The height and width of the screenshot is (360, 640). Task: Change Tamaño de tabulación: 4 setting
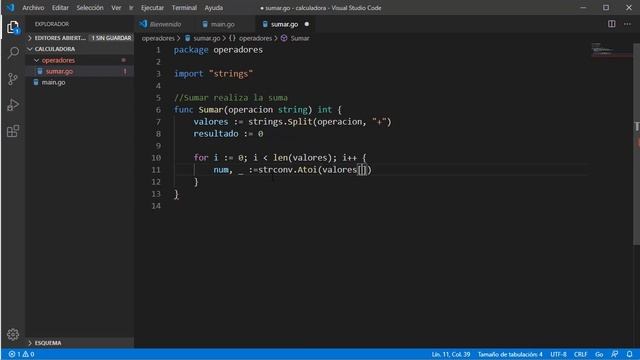point(510,354)
